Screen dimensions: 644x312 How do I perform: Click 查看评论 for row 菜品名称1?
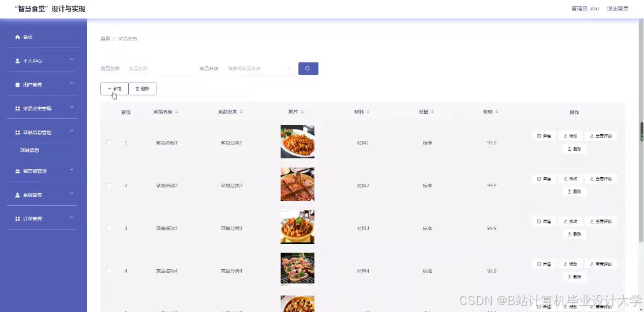coord(601,136)
